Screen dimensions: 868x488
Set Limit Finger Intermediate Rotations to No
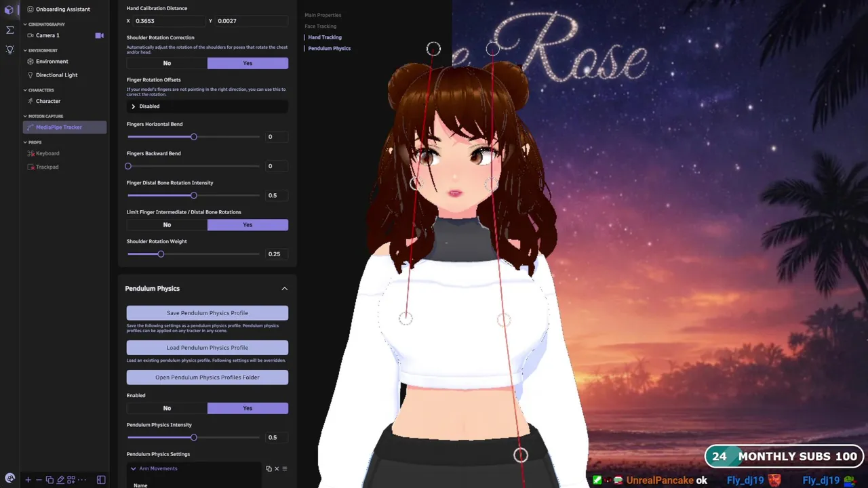click(x=167, y=224)
